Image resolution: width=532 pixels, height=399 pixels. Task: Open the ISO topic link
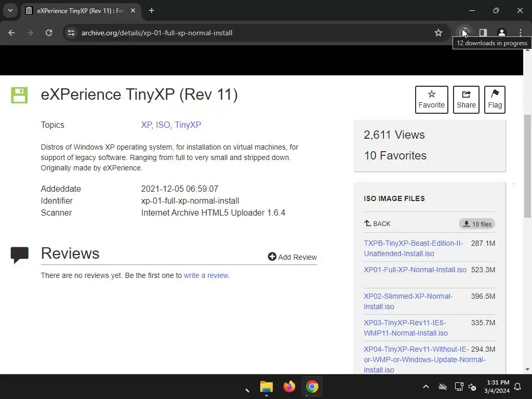[x=163, y=125]
